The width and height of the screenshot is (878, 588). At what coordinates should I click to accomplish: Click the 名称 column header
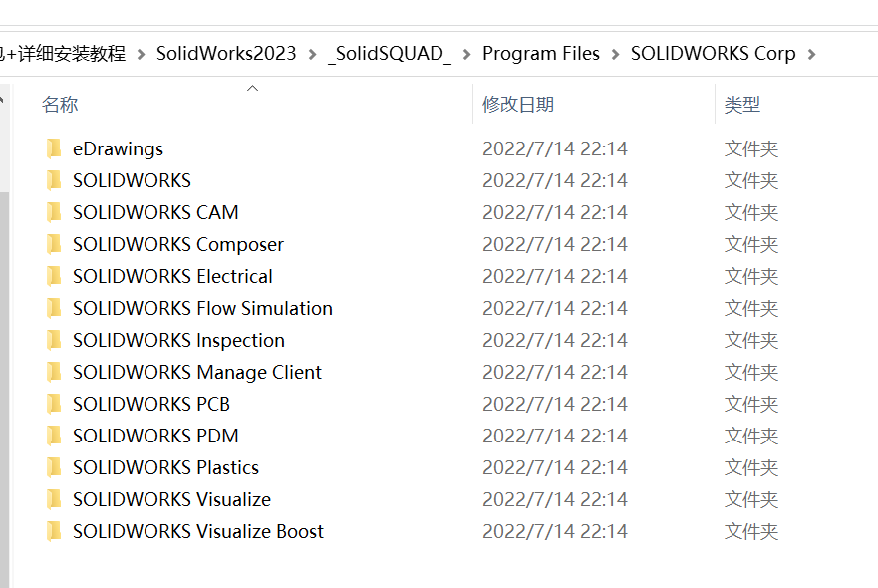[60, 104]
